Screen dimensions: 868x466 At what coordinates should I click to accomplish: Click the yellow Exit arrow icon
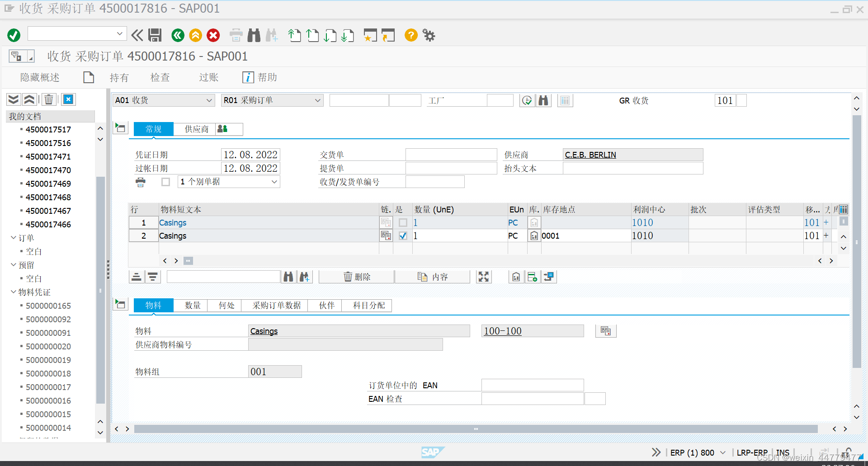point(195,35)
